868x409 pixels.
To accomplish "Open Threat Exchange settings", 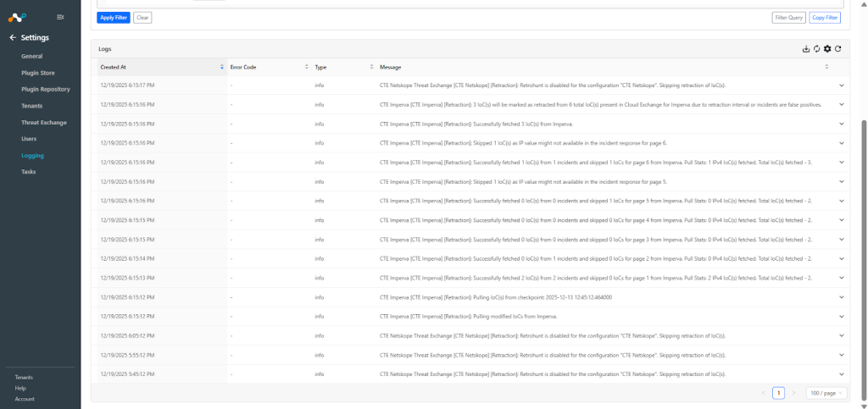I will tap(44, 123).
